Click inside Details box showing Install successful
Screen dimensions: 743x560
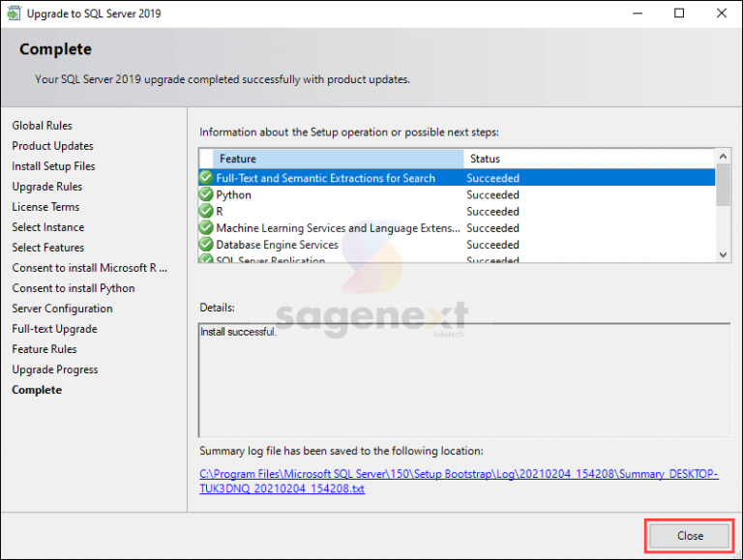(464, 380)
